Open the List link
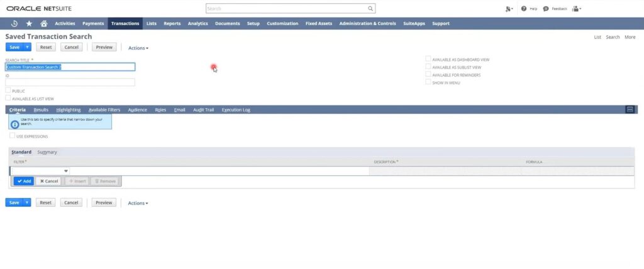The height and width of the screenshot is (269, 644). coord(597,37)
